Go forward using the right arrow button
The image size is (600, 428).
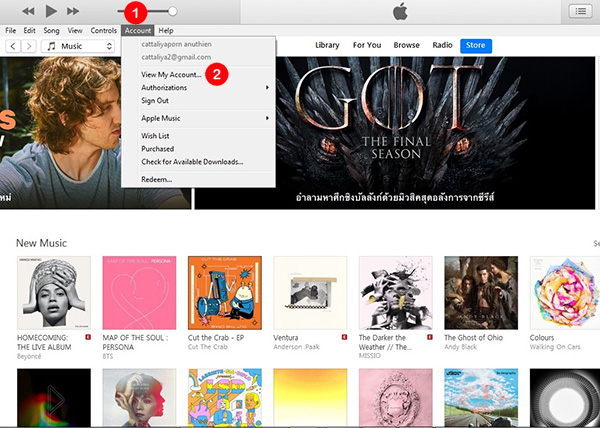28,46
